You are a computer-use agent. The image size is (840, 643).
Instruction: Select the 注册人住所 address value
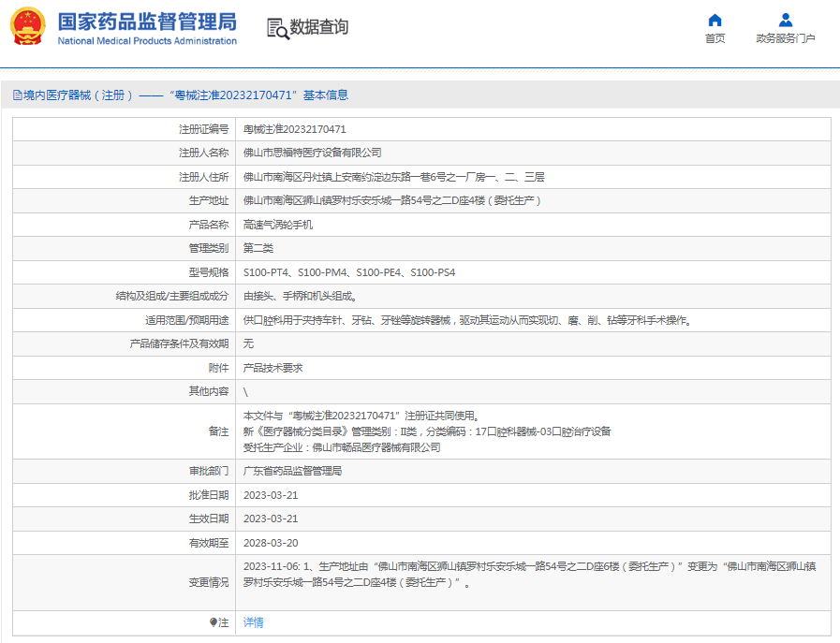coord(393,177)
